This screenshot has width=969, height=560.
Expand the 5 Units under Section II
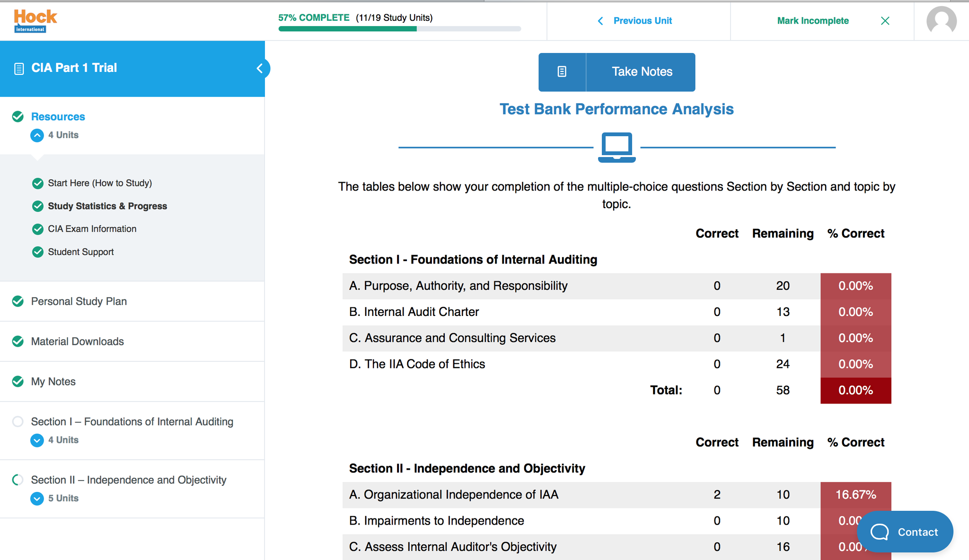pos(37,499)
